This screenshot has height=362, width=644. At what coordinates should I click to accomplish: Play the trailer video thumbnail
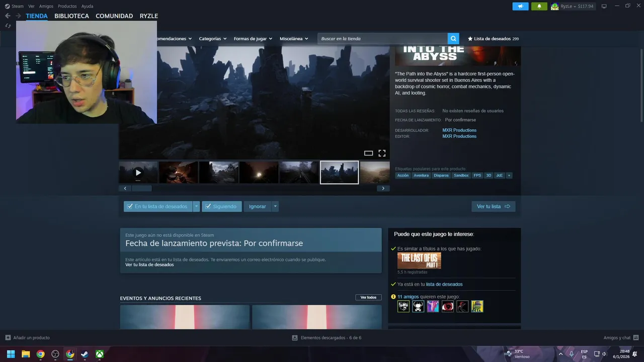coord(138,172)
